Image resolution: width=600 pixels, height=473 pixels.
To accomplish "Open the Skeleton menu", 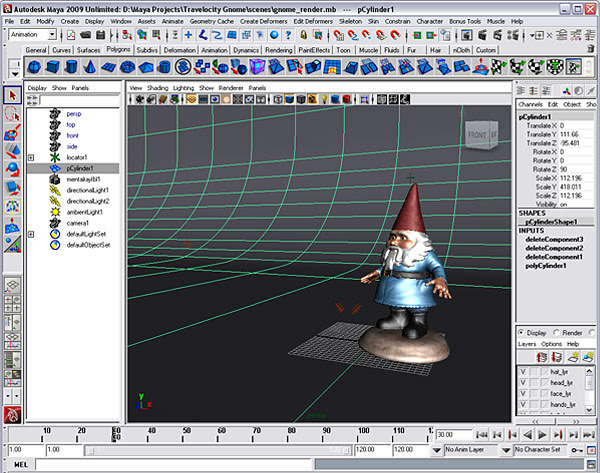I will [x=350, y=21].
